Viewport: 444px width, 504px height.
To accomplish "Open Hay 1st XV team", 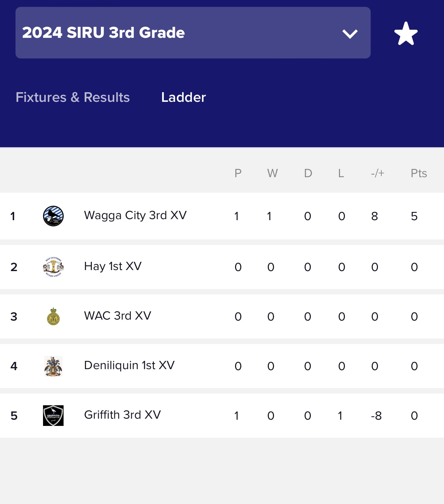I will (x=113, y=266).
